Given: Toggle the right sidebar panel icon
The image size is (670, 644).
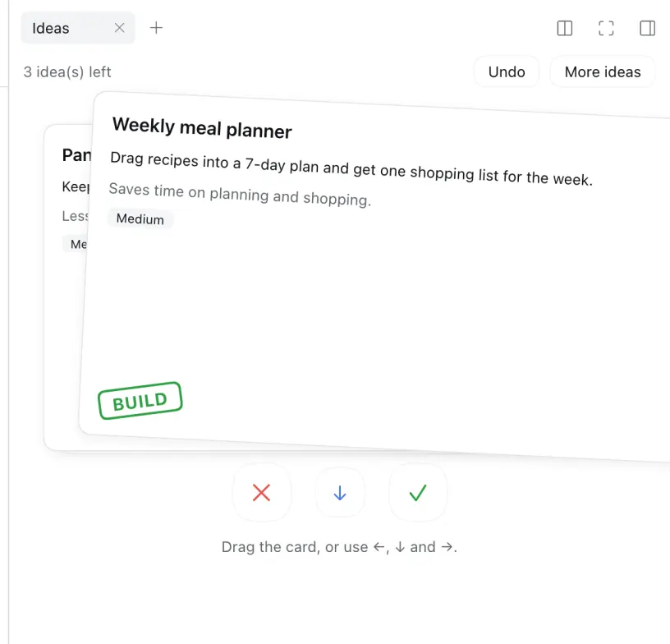Looking at the screenshot, I should point(647,28).
